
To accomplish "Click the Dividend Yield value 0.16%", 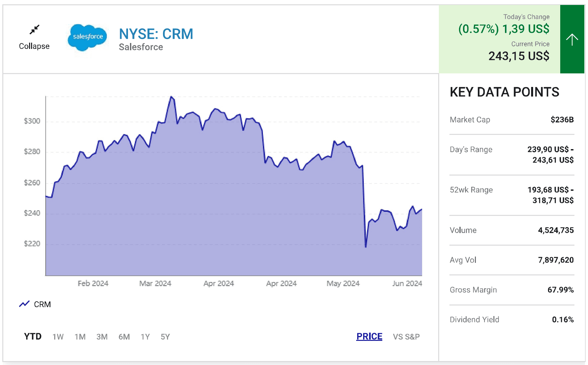I will [563, 320].
